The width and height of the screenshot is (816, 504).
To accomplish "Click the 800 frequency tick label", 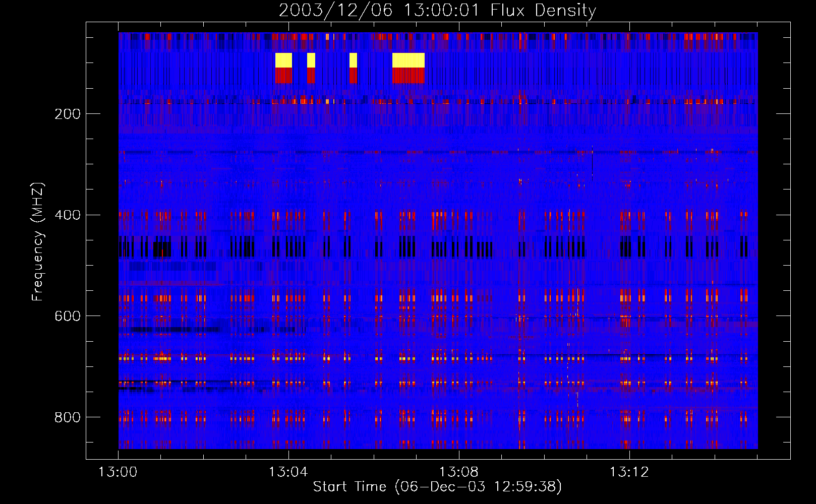I will click(68, 417).
